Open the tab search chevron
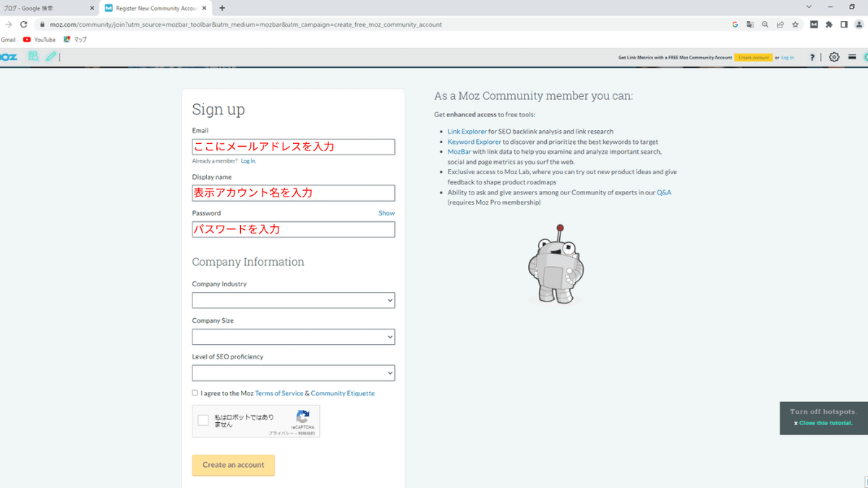 click(807, 7)
